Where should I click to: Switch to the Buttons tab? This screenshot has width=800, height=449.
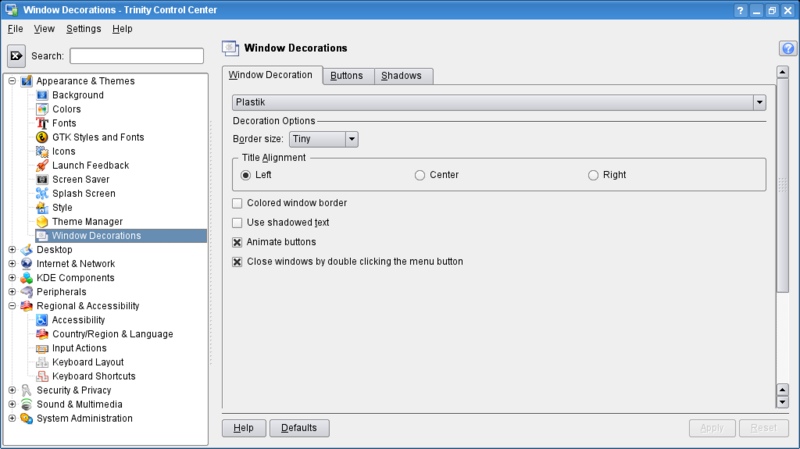click(x=347, y=76)
